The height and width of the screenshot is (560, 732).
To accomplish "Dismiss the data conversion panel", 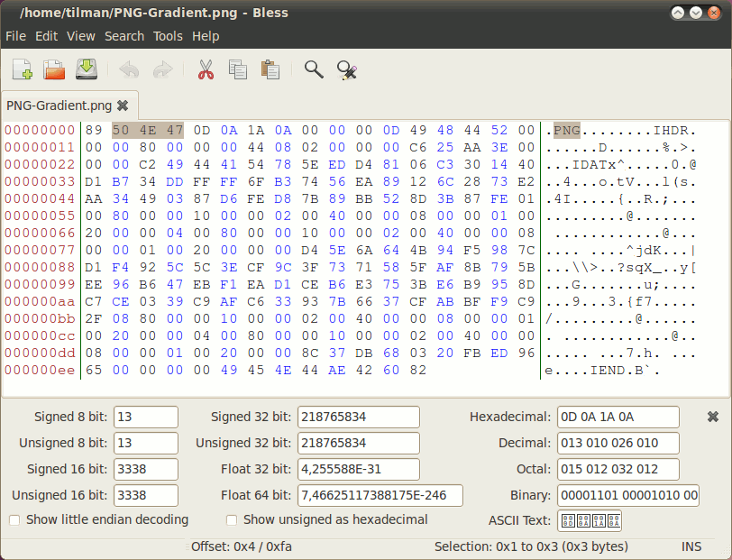I will [711, 417].
